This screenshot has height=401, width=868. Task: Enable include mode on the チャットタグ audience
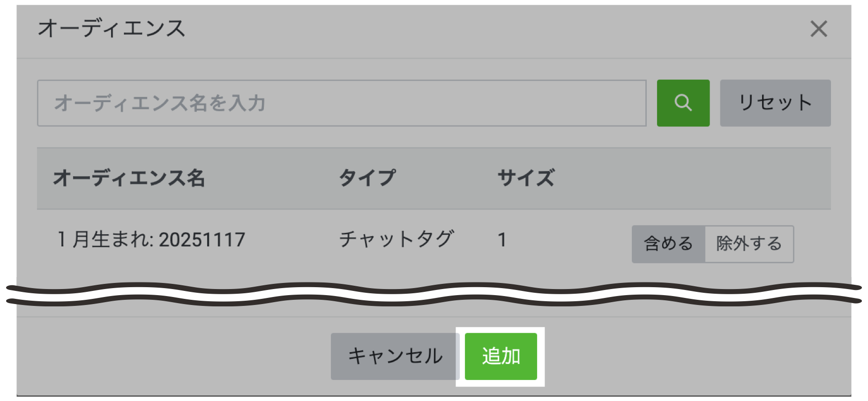667,243
